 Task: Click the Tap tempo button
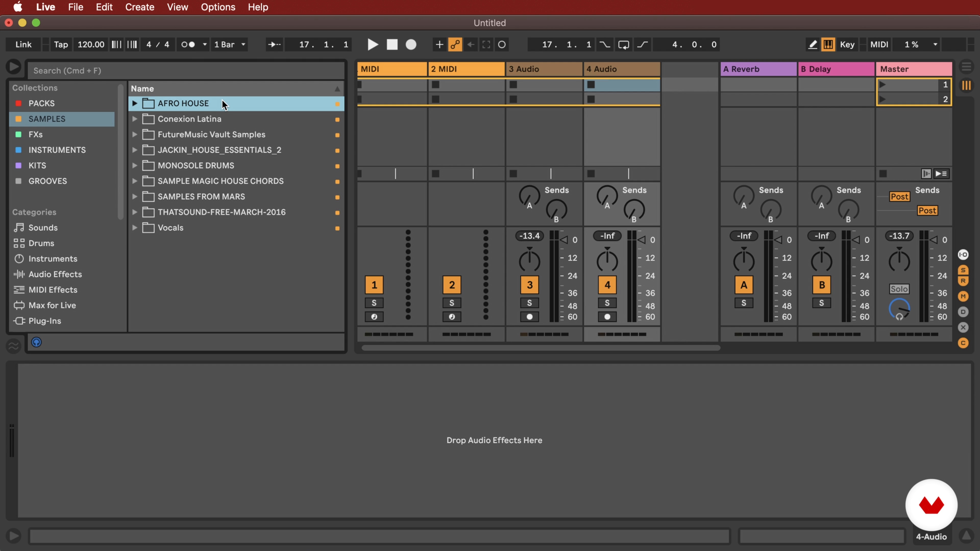click(x=60, y=44)
